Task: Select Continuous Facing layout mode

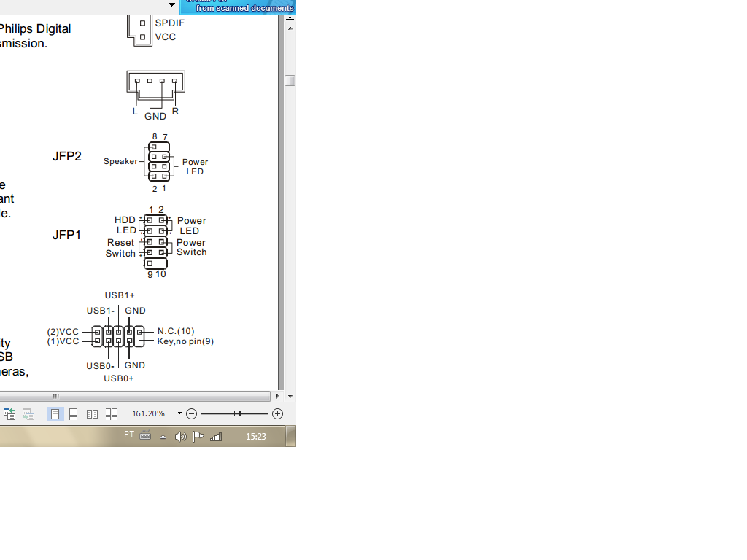Action: (x=111, y=414)
